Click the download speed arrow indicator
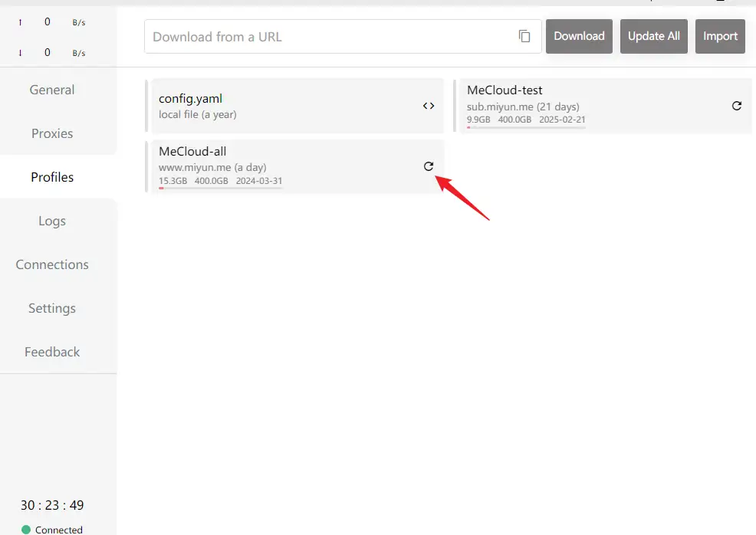This screenshot has height=535, width=756. [20, 53]
